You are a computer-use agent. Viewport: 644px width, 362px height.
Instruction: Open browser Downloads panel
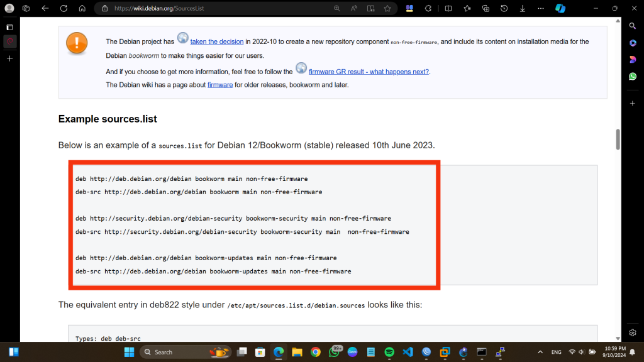point(522,9)
